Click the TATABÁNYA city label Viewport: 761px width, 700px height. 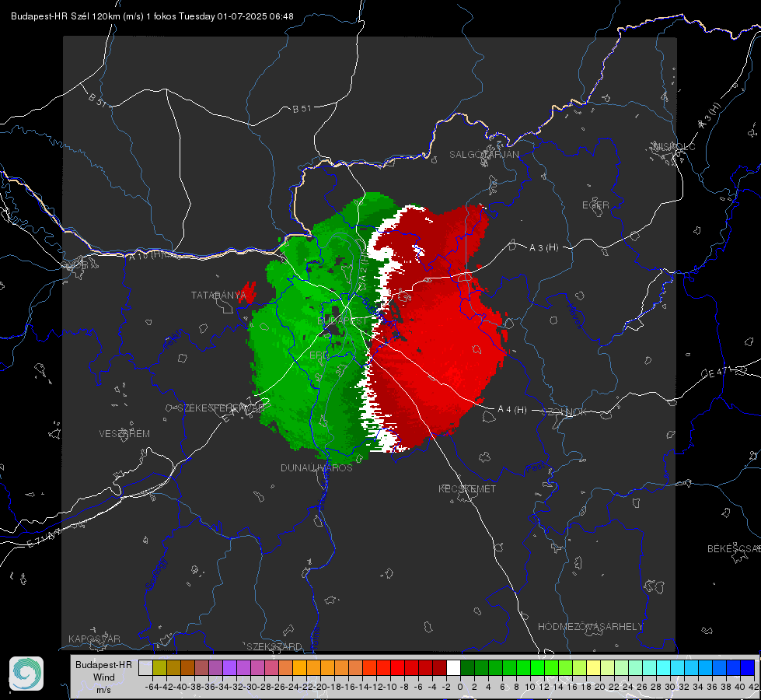(218, 296)
